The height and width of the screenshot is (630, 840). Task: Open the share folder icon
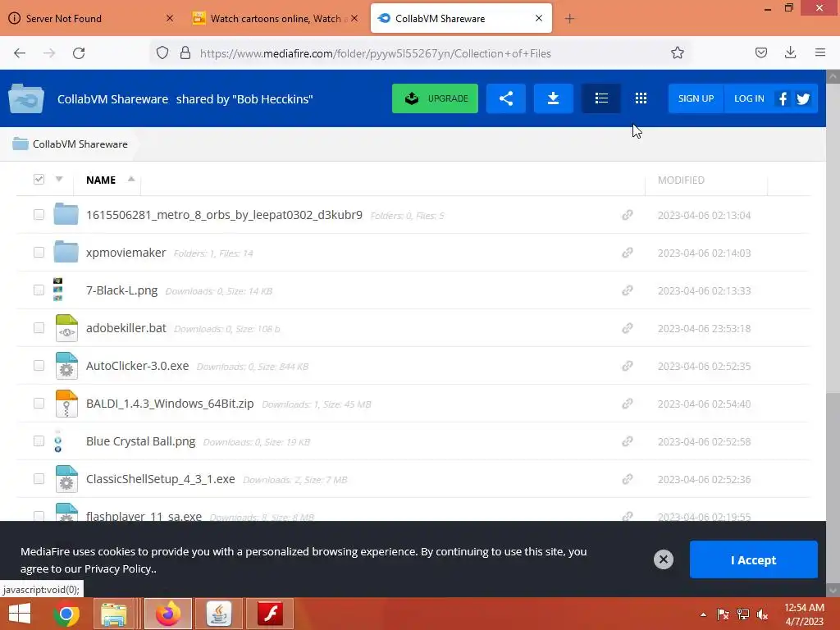pos(505,98)
